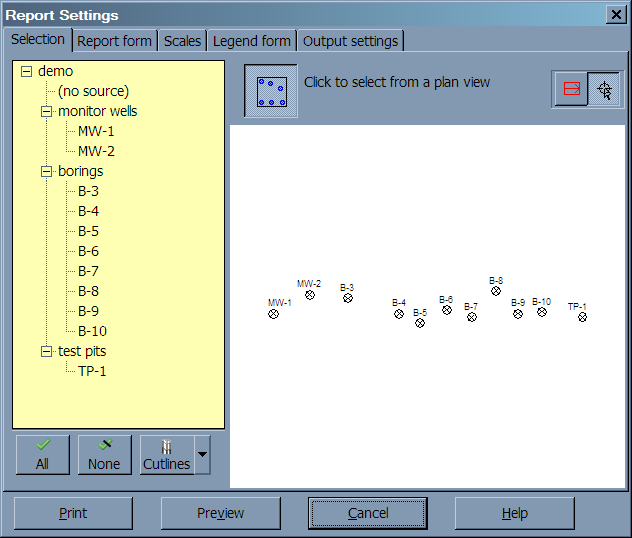Open the Cutlines dropdown arrow
This screenshot has height=538, width=632.
click(202, 455)
